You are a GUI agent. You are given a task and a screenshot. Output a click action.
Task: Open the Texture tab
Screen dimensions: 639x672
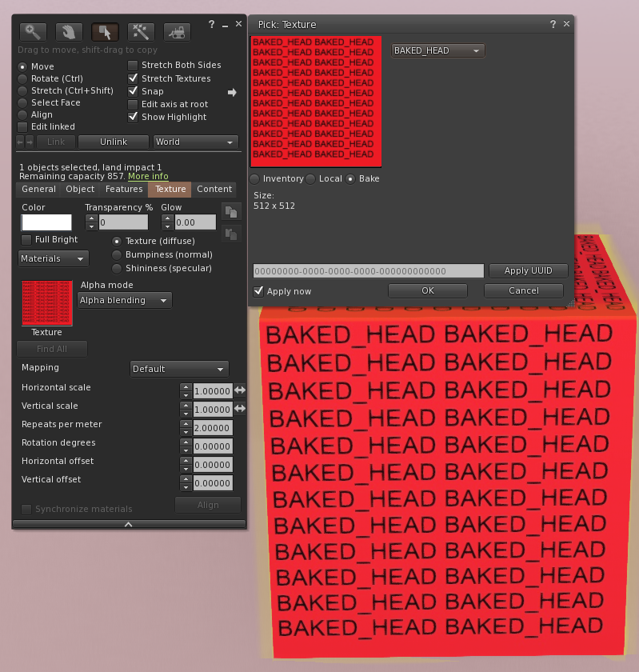click(x=170, y=189)
